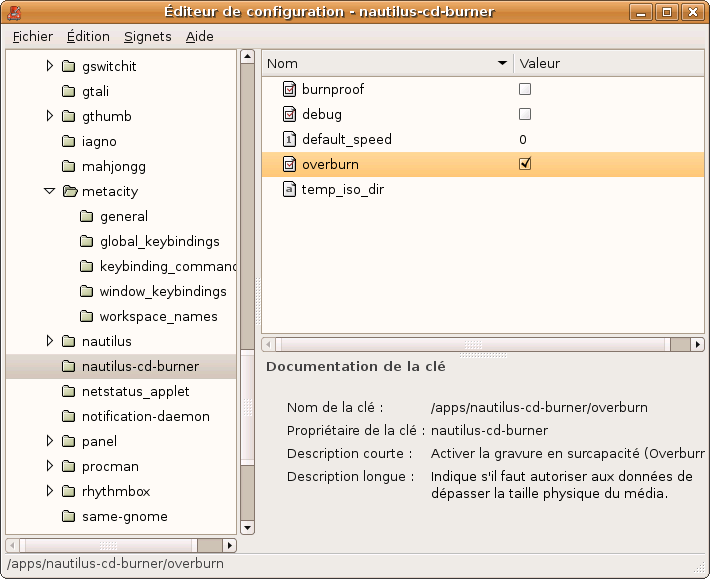Click the tree panel scroll up arrow

(x=247, y=57)
